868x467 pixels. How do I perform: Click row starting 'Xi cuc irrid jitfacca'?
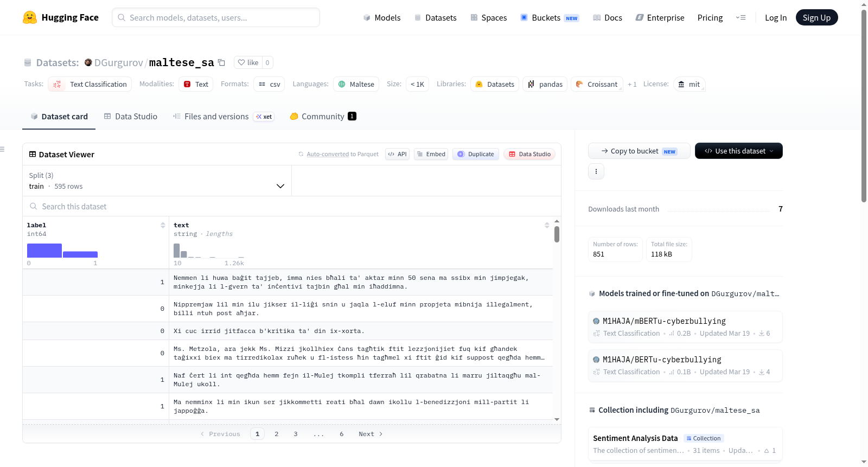click(x=288, y=331)
